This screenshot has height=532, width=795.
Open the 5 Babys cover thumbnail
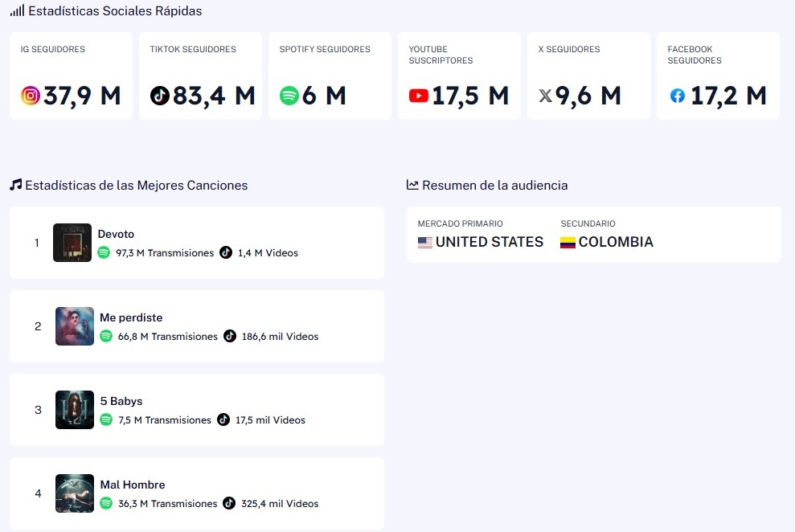tap(75, 410)
